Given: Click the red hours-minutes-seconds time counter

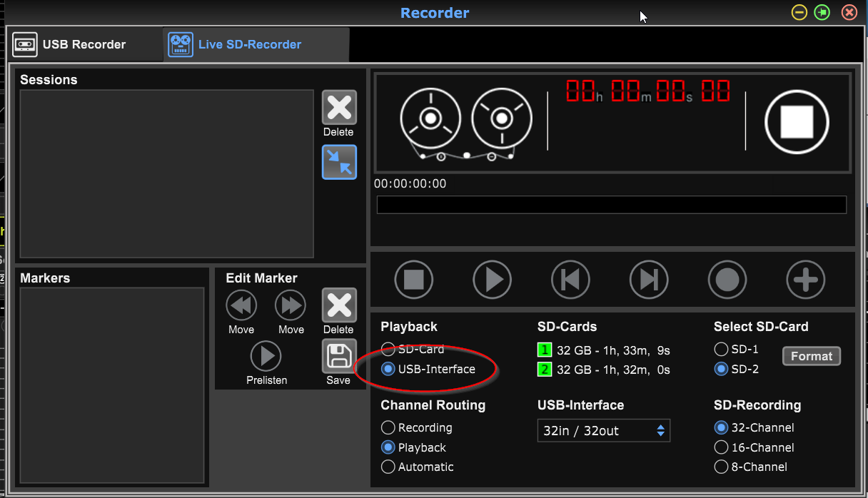Looking at the screenshot, I should [x=648, y=91].
